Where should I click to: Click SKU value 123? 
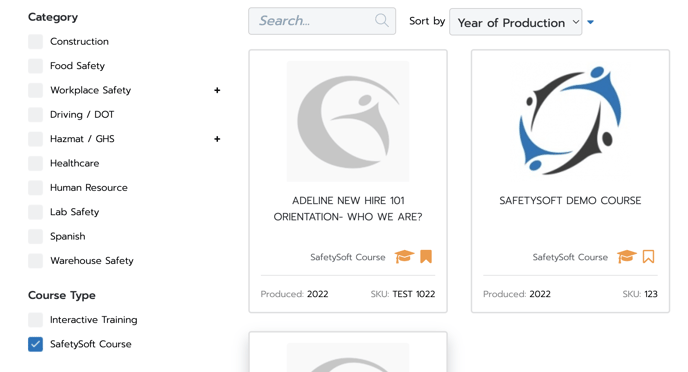[x=651, y=294]
